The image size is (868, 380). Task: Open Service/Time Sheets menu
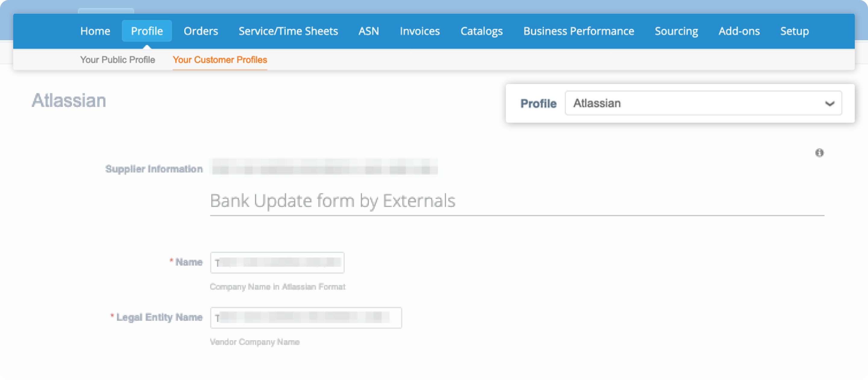coord(288,30)
